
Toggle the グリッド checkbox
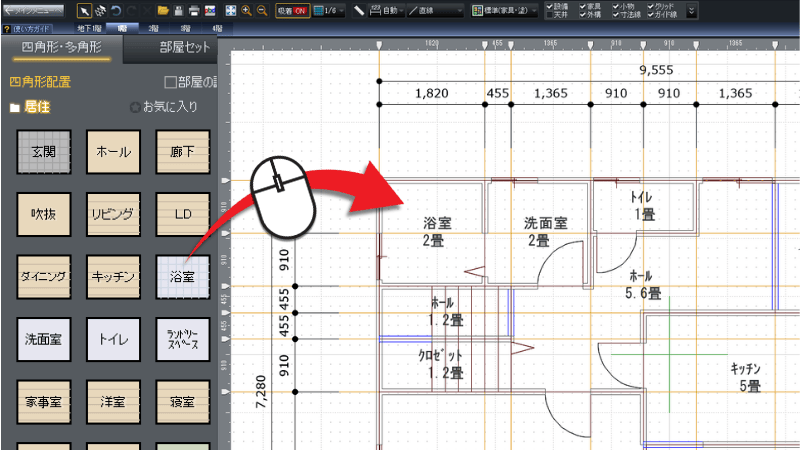[652, 6]
